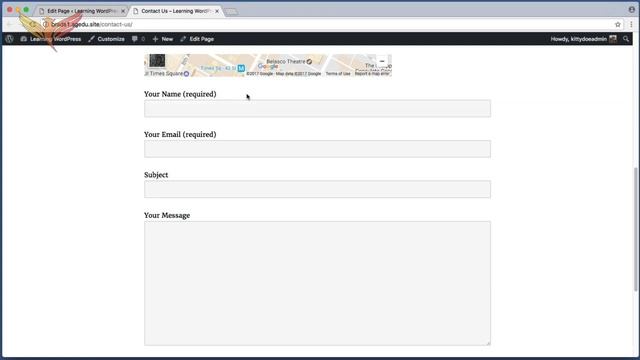Focus the Subject input field

(317, 189)
